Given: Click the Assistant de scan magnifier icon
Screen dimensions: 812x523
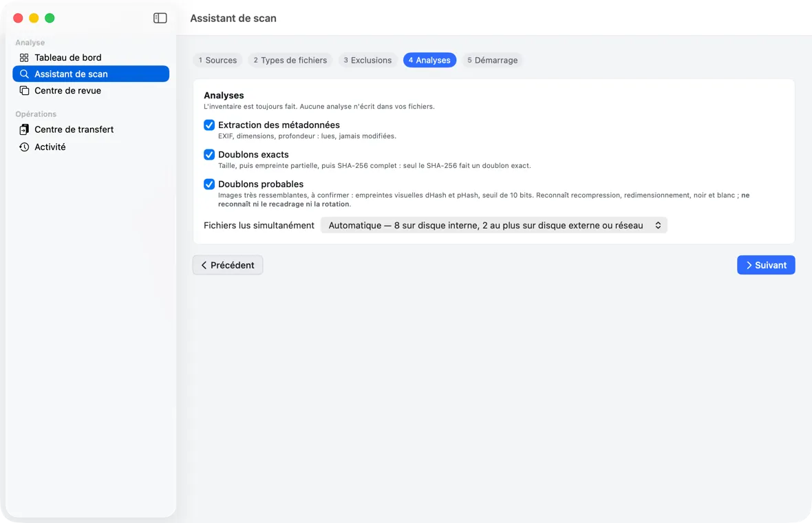Looking at the screenshot, I should pos(24,74).
